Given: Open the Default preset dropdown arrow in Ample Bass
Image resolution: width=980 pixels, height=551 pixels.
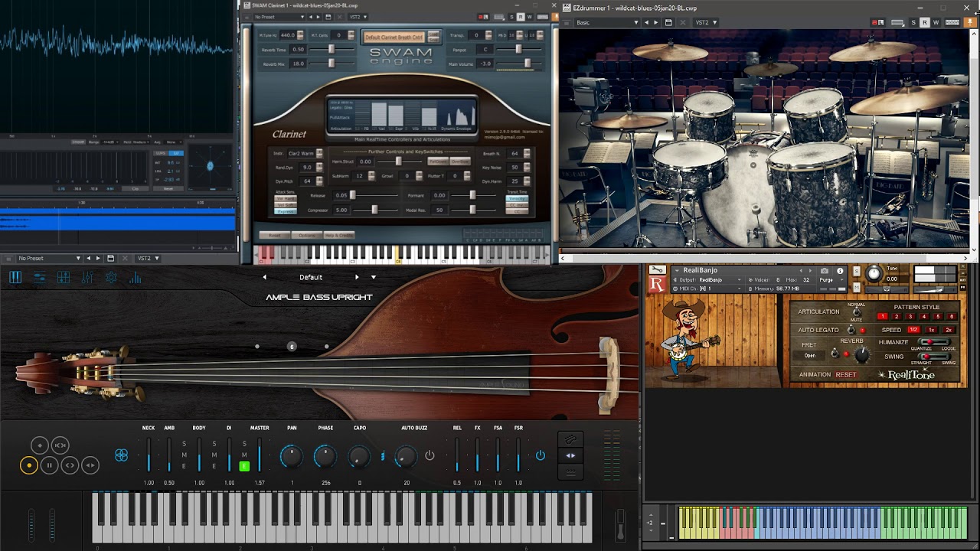Looking at the screenshot, I should (374, 277).
